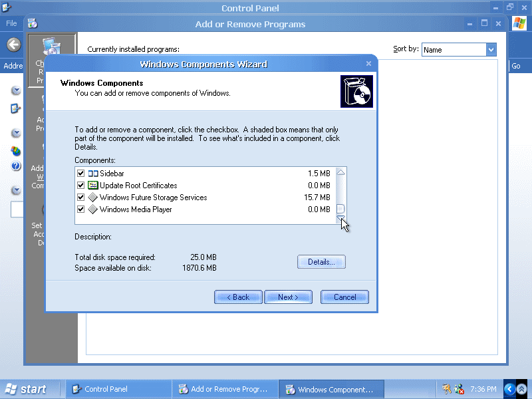Click the 15.7 MB size value
The width and height of the screenshot is (532, 399).
317,198
